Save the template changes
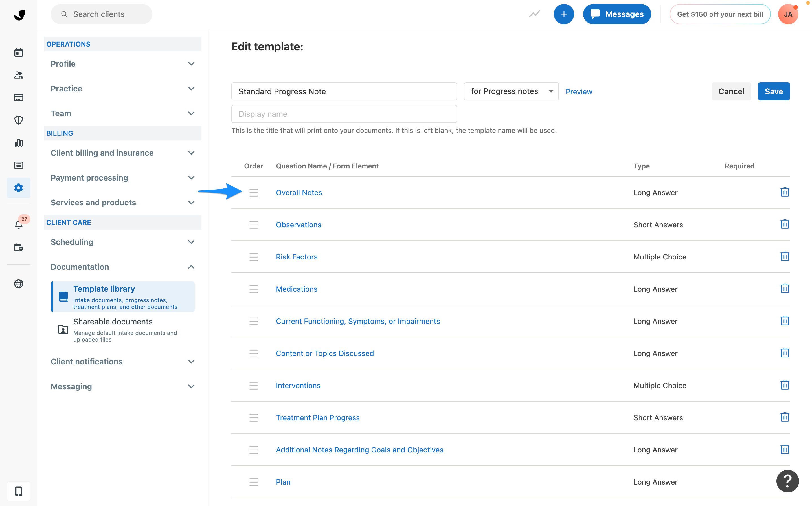This screenshot has height=506, width=812. coord(774,91)
